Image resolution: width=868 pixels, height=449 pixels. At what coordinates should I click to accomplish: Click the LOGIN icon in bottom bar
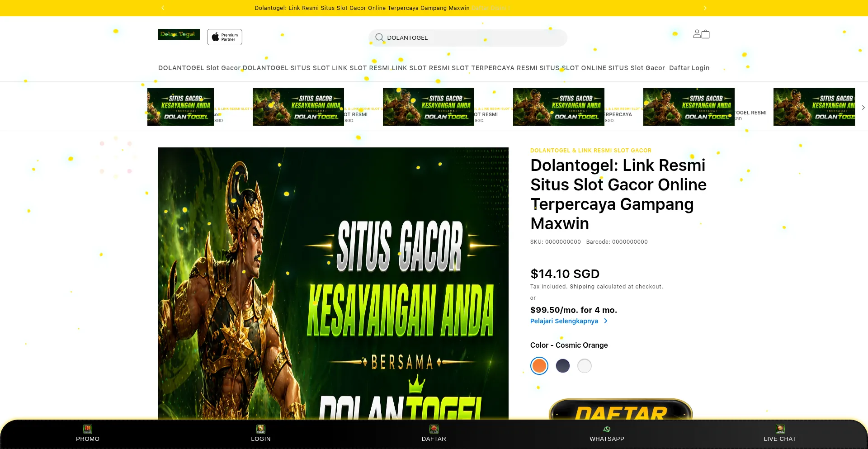coord(261,429)
